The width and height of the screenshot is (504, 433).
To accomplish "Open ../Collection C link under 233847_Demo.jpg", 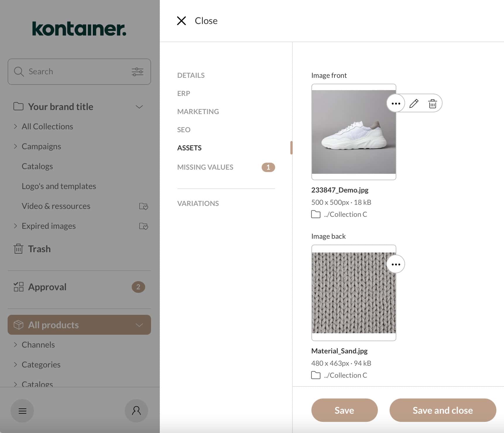I will point(345,214).
